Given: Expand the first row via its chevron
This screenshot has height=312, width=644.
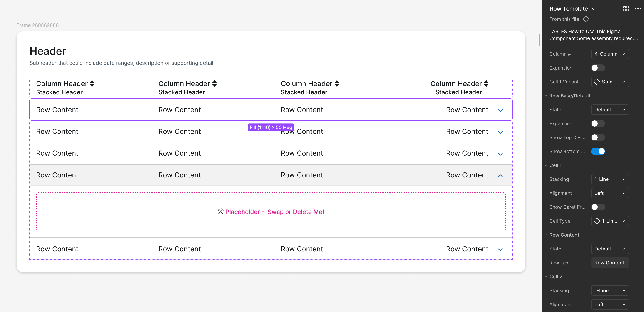Looking at the screenshot, I should pos(500,110).
